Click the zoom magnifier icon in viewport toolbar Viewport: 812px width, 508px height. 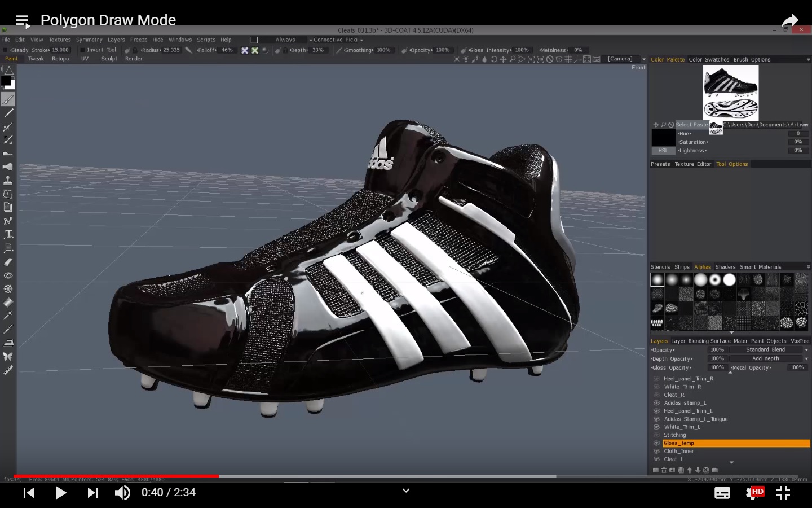click(x=513, y=59)
